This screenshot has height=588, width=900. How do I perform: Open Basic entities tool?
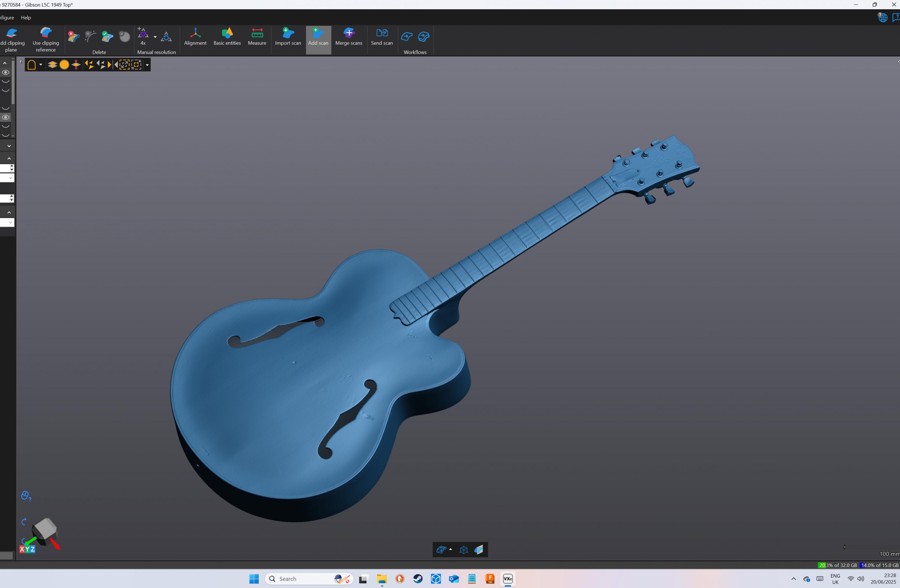pyautogui.click(x=227, y=37)
